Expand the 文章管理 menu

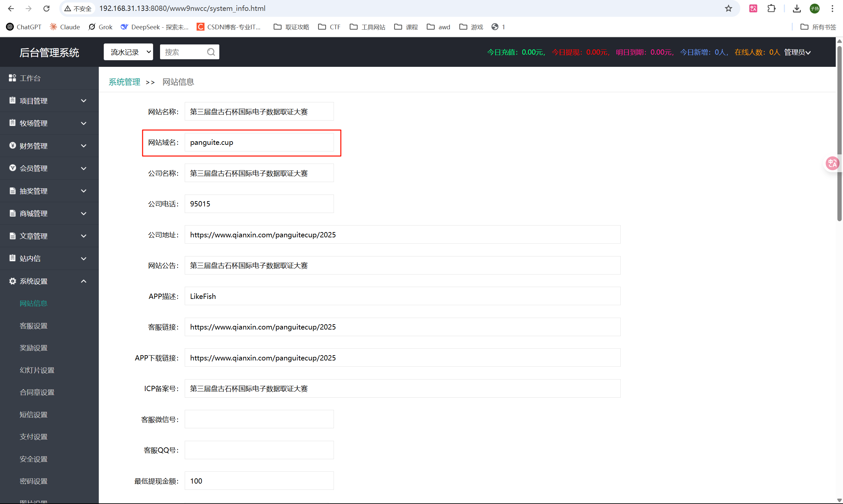click(x=49, y=236)
